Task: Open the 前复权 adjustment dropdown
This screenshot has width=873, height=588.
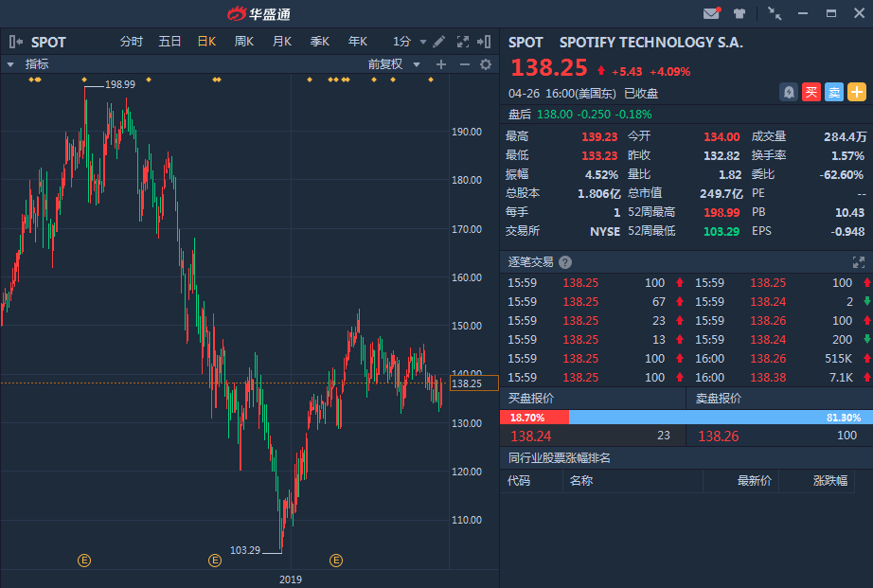Action: pyautogui.click(x=393, y=64)
